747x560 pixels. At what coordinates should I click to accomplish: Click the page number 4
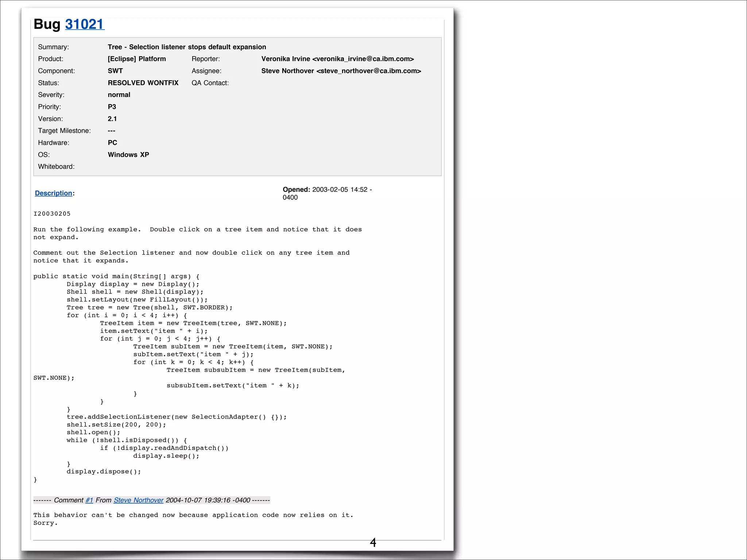(x=373, y=543)
